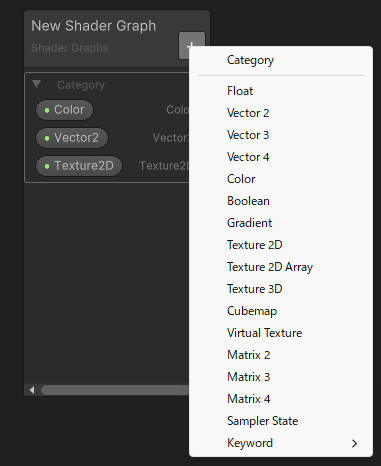Image resolution: width=381 pixels, height=466 pixels.
Task: Open the Keyword submenu arrow
Action: pos(354,443)
